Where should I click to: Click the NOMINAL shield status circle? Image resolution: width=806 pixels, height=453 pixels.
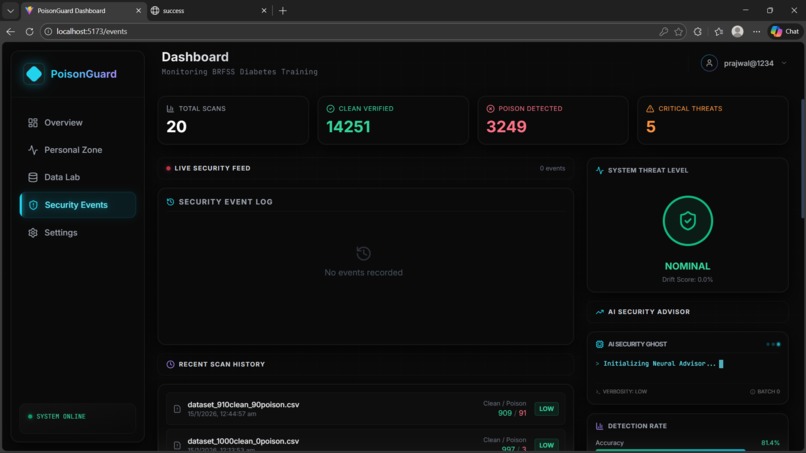[688, 221]
